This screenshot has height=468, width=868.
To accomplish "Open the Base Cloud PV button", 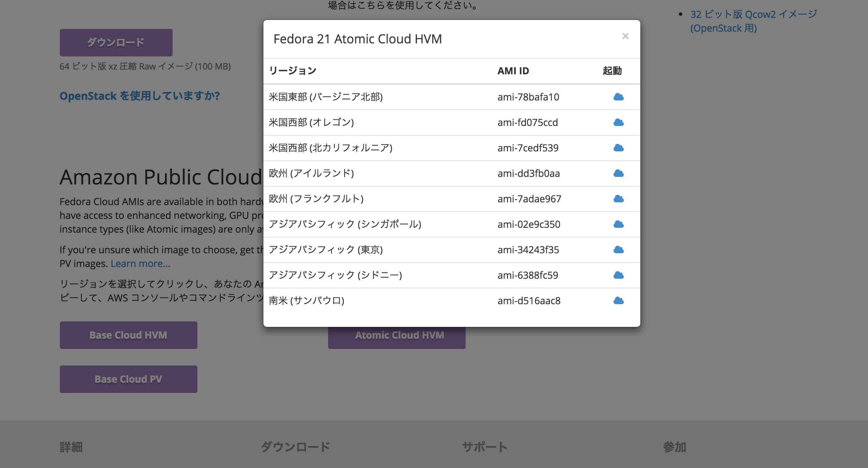I will point(128,379).
